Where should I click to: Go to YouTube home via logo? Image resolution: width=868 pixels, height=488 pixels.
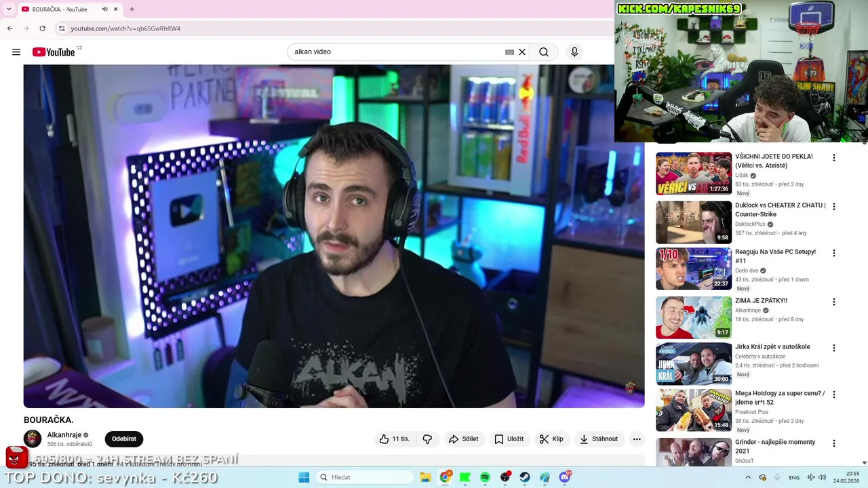click(x=54, y=52)
